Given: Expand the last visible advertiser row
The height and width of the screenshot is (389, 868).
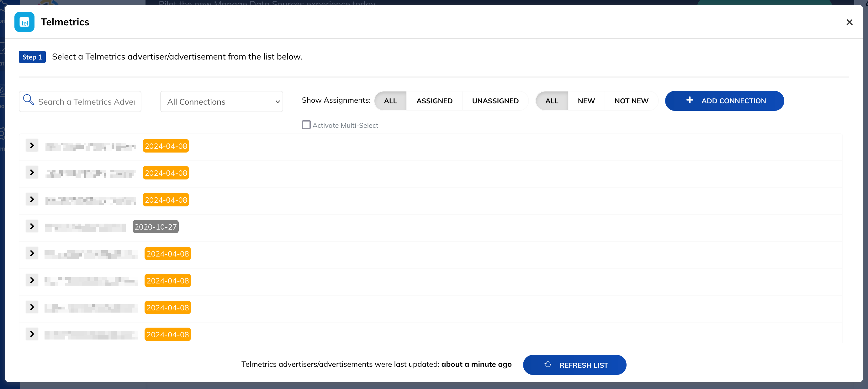Looking at the screenshot, I should click(x=32, y=334).
